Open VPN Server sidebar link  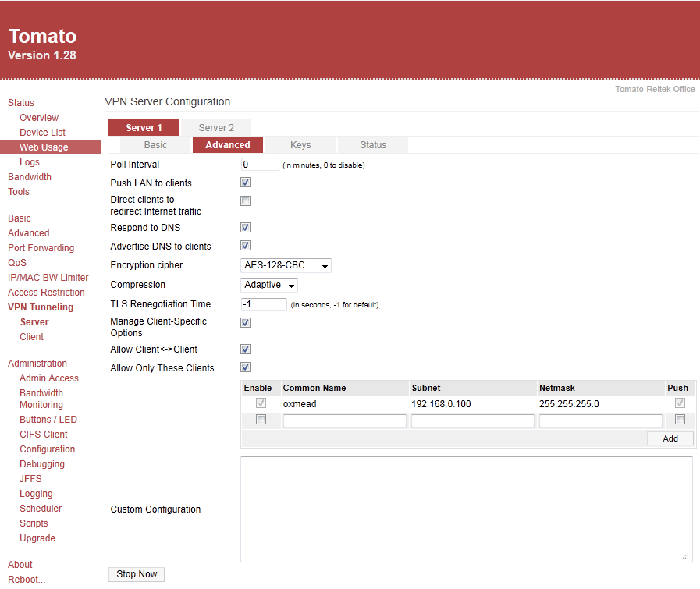pos(34,321)
